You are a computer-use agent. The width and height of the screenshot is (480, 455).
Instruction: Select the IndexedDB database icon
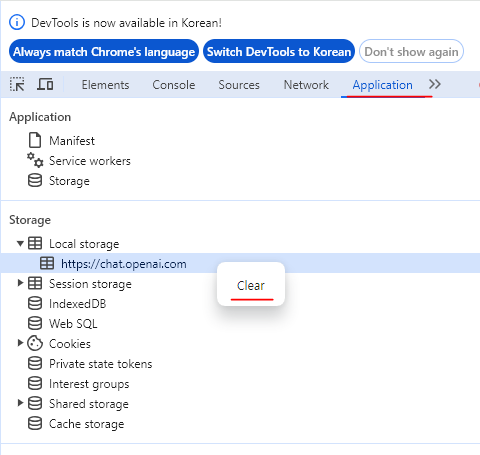point(35,304)
